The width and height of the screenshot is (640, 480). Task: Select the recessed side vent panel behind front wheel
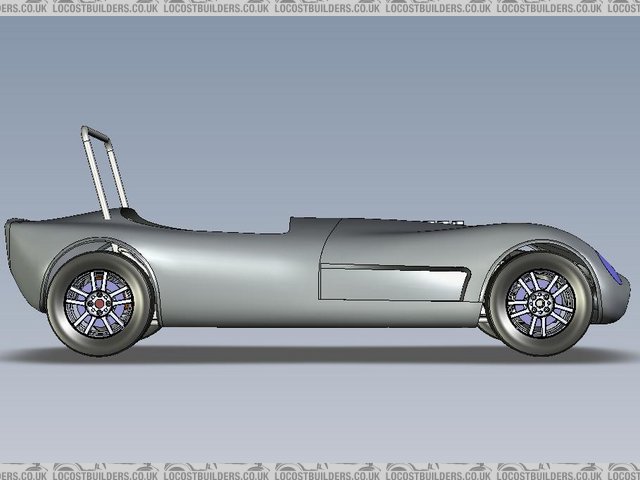(x=392, y=283)
